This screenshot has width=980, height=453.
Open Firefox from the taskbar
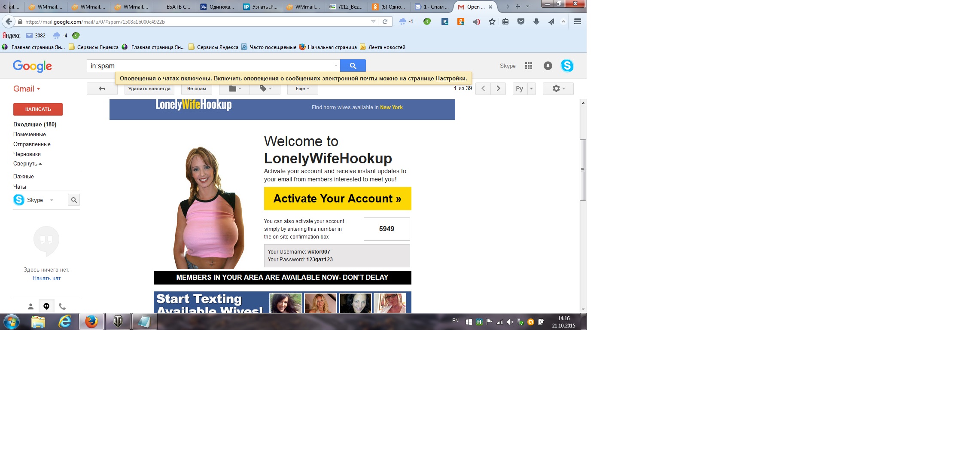pos(91,321)
